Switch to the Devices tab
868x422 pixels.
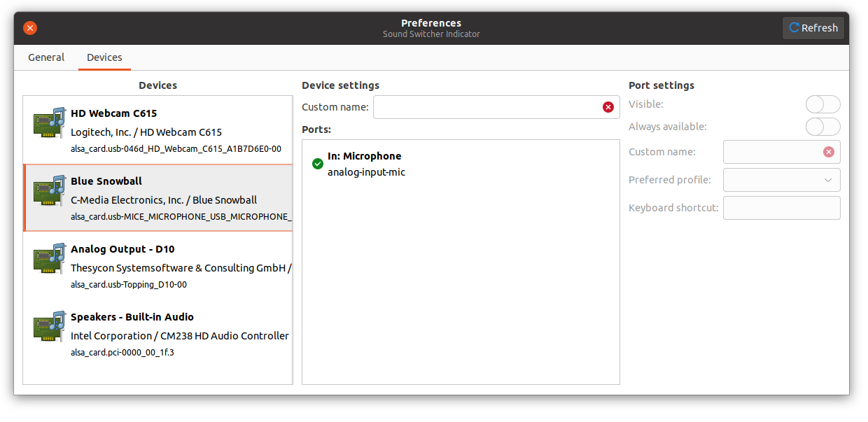[x=104, y=57]
